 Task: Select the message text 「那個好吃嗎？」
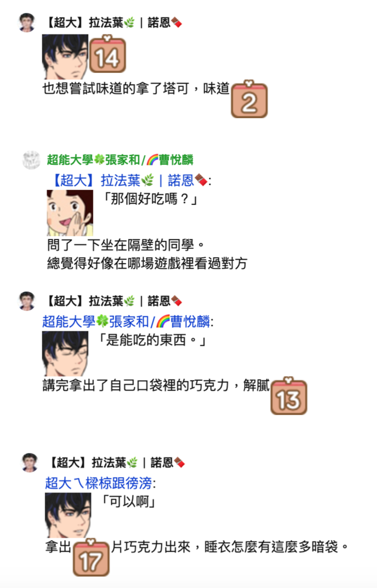coord(149,199)
